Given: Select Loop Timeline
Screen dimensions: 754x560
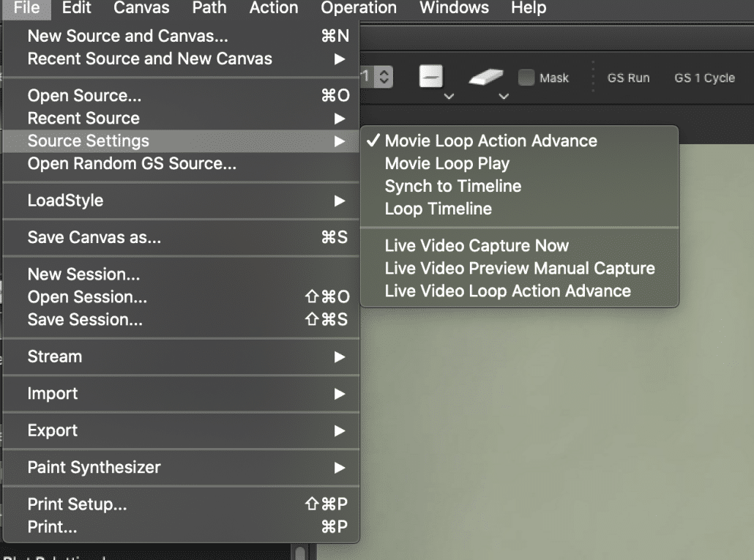Looking at the screenshot, I should 437,209.
